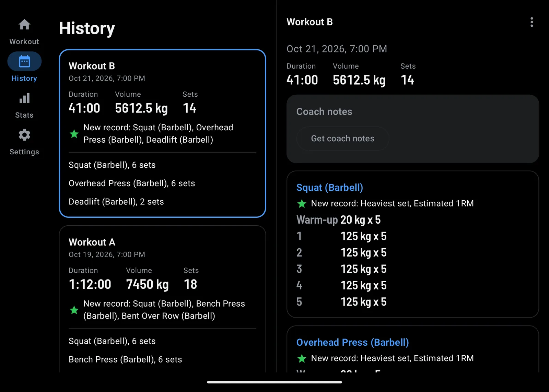Screen dimensions: 549x392
Task: Click the Stats tab label
Action: tap(24, 115)
